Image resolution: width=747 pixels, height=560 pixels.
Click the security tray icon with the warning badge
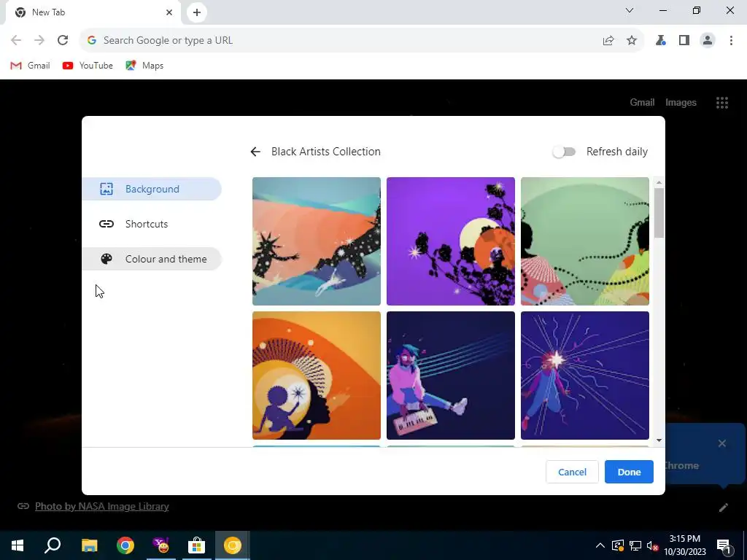pos(618,545)
